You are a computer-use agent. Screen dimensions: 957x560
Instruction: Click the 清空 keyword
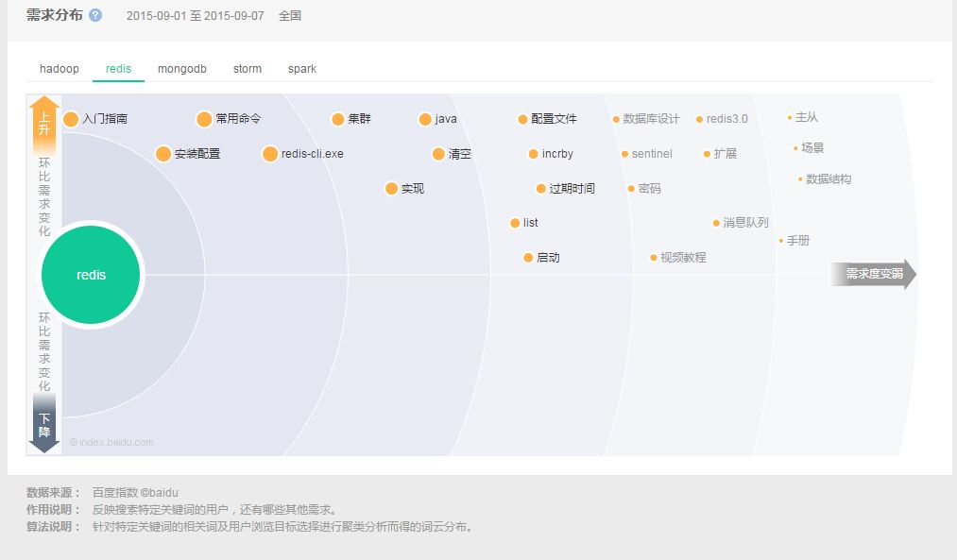tap(453, 154)
